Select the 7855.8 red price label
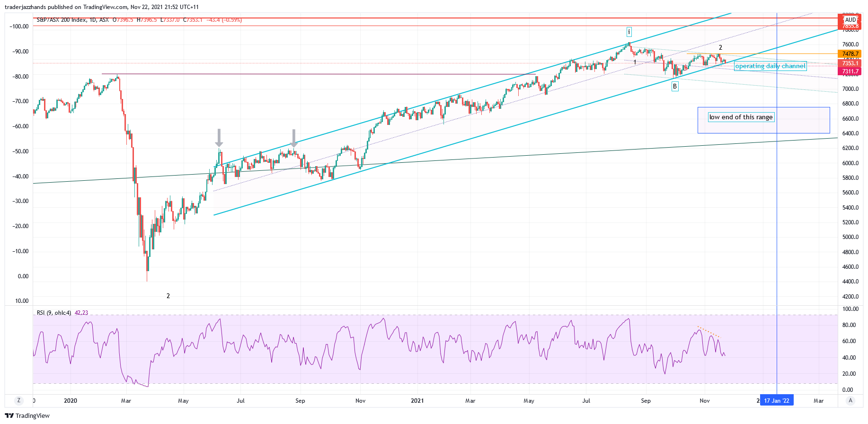The height and width of the screenshot is (424, 868). click(x=850, y=26)
